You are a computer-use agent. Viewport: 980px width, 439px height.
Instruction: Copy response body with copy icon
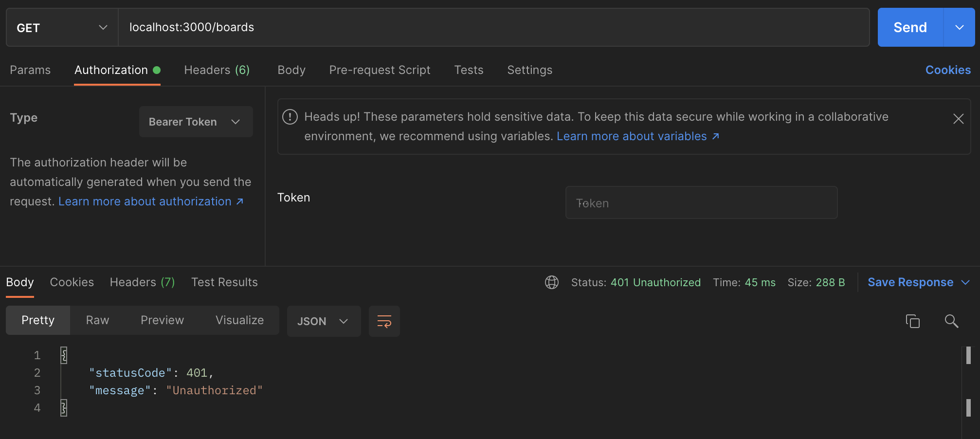[x=912, y=321]
